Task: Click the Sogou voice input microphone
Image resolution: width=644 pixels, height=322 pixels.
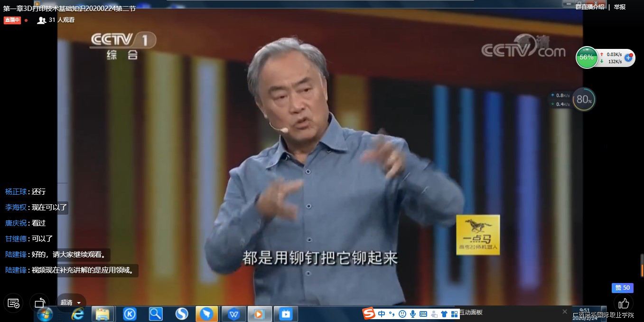Action: pos(413,314)
